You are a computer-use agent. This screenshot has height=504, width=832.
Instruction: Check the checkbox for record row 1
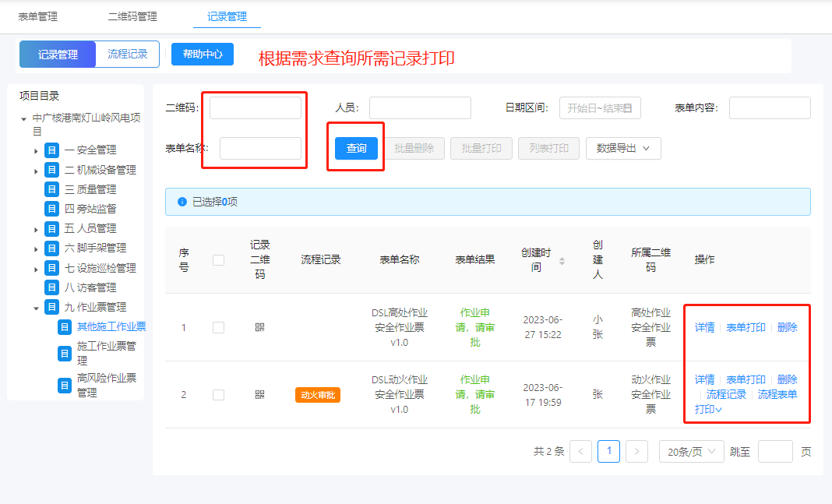218,326
